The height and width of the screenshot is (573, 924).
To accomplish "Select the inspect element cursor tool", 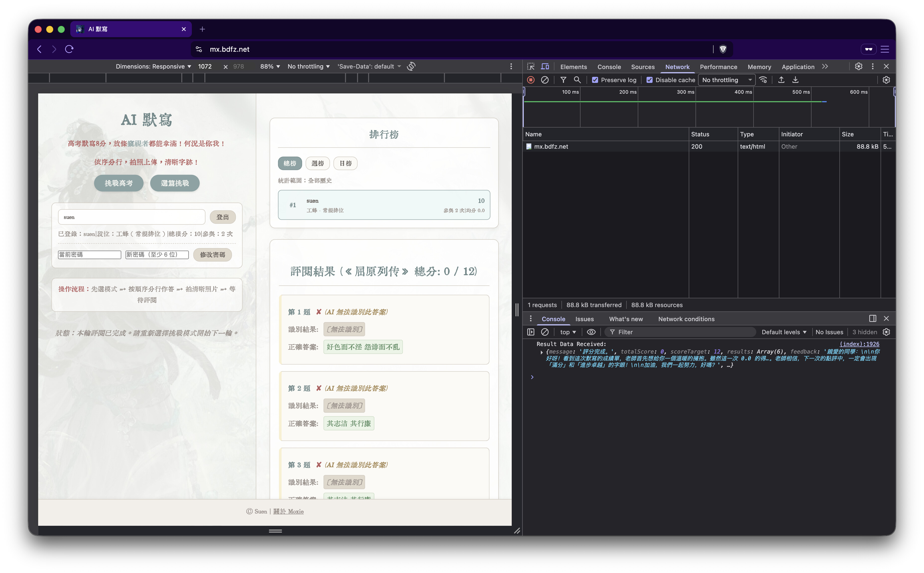I will point(531,66).
